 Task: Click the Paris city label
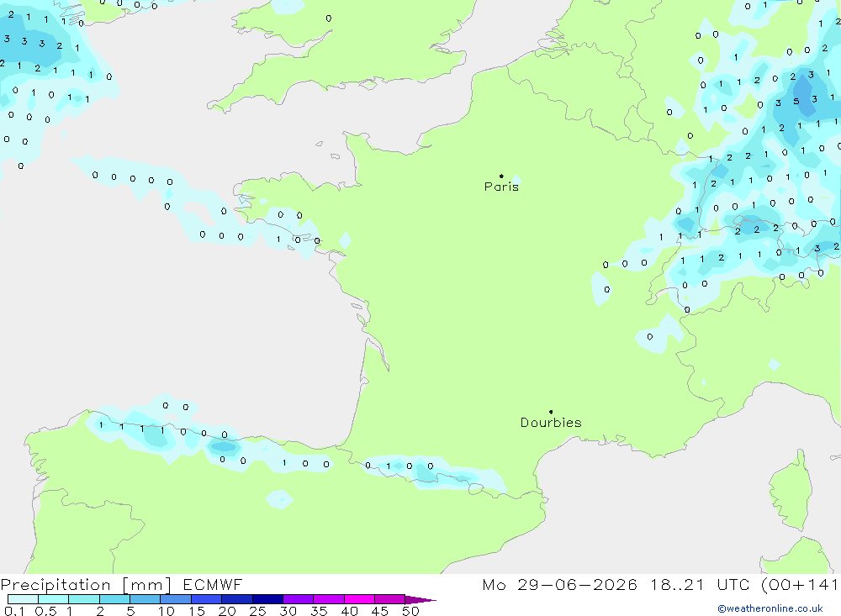(501, 187)
